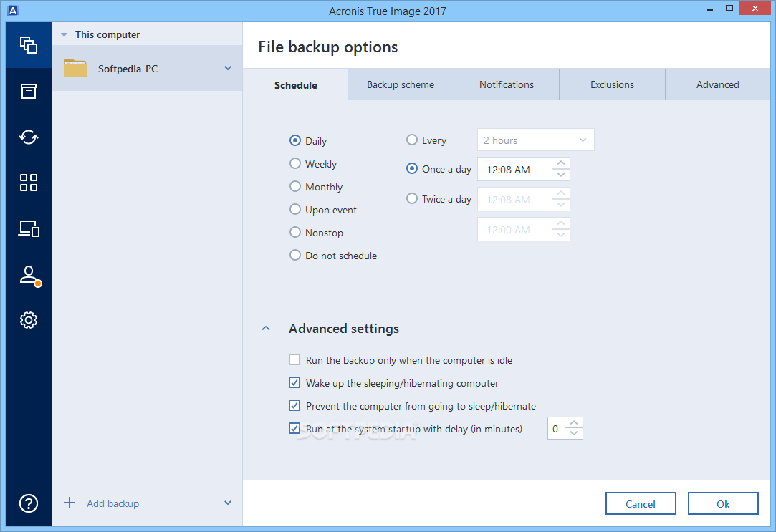Screen dimensions: 776x532
Task: Switch to the Advanced tab
Action: [717, 84]
